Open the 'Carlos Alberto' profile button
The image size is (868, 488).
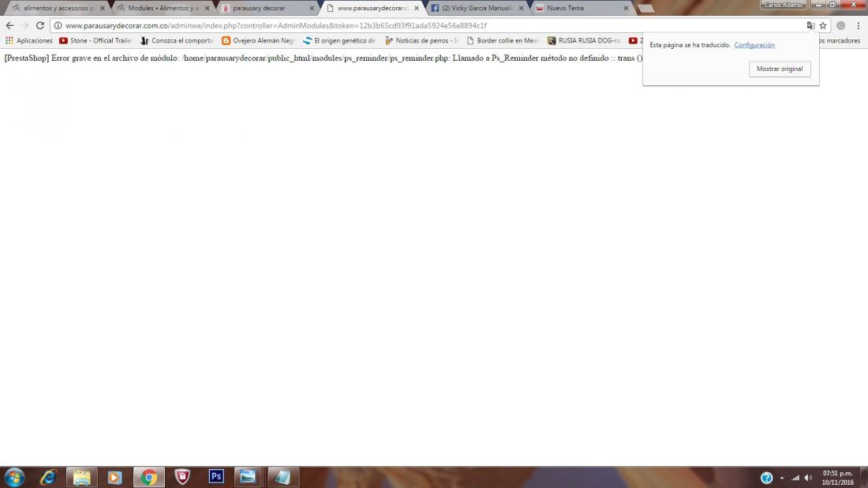click(784, 5)
